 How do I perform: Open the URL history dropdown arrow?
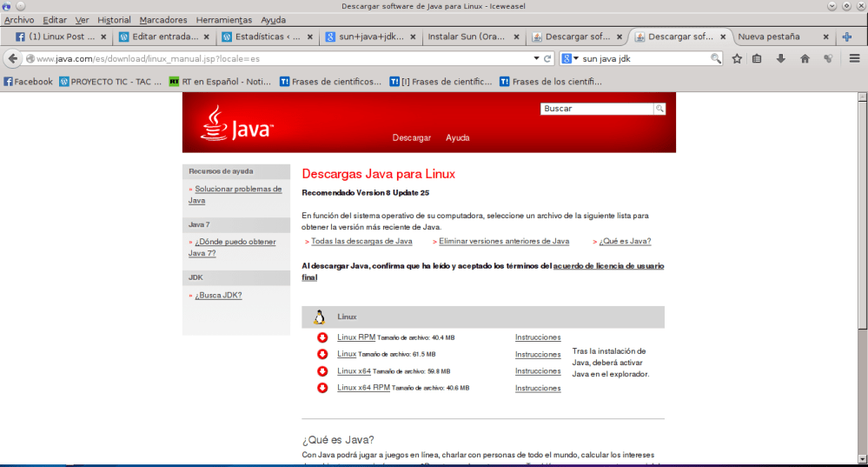pos(536,58)
